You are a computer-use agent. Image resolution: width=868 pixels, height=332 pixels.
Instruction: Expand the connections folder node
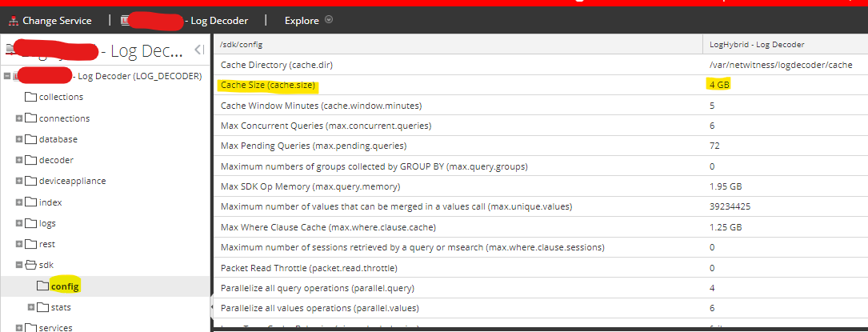pos(19,118)
